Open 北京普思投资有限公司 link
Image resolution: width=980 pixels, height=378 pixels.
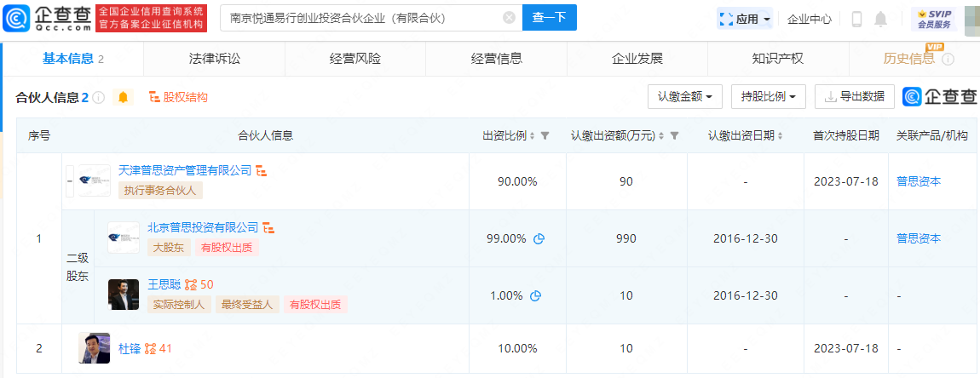click(203, 227)
